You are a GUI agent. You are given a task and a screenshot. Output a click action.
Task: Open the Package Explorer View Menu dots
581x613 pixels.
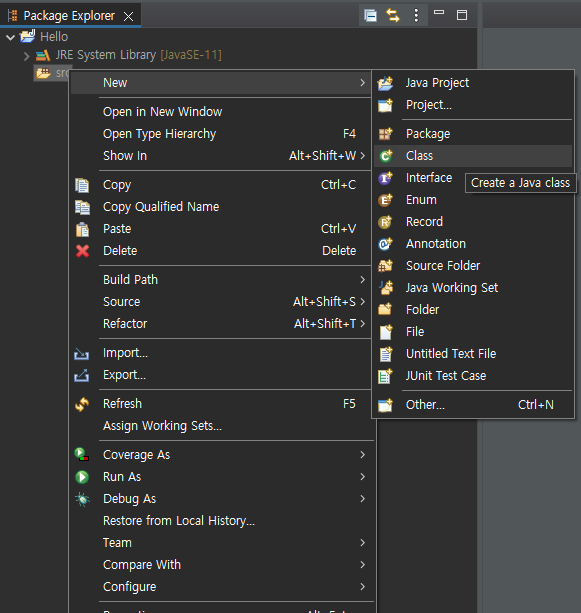(x=416, y=16)
